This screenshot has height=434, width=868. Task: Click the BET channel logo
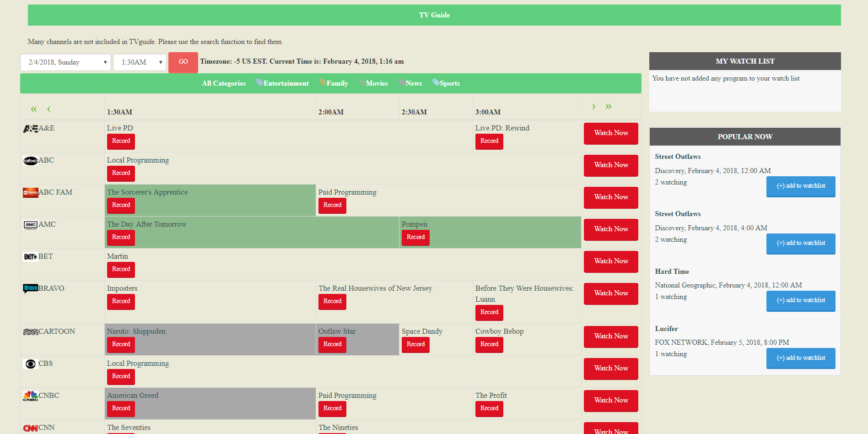(x=30, y=257)
